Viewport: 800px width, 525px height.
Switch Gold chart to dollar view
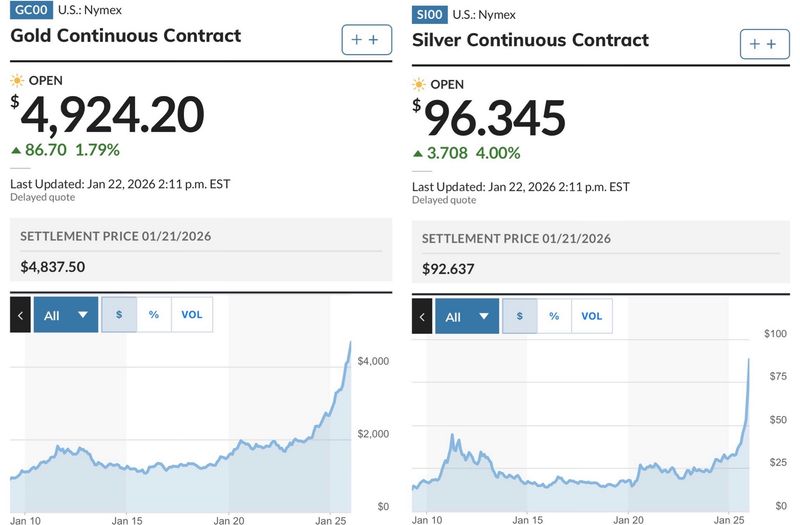119,315
